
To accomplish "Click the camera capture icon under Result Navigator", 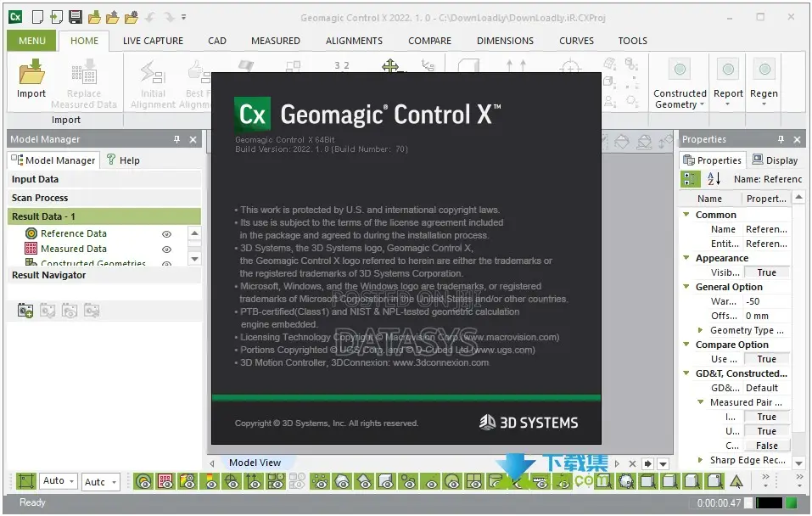I will coord(25,311).
